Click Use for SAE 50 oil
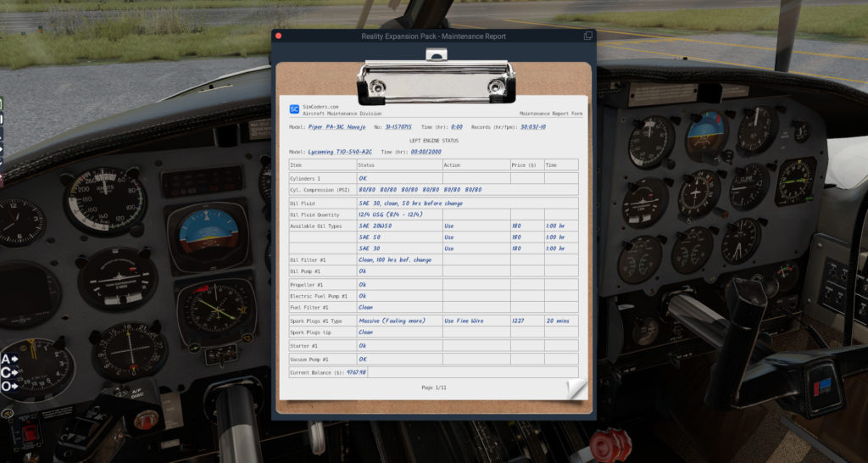868x463 pixels. (449, 237)
